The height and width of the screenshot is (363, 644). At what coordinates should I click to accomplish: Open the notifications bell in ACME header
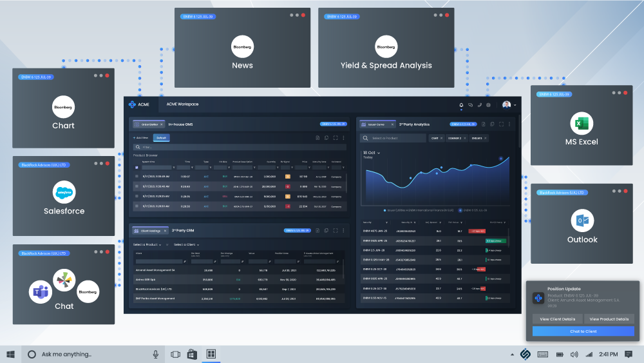click(461, 105)
